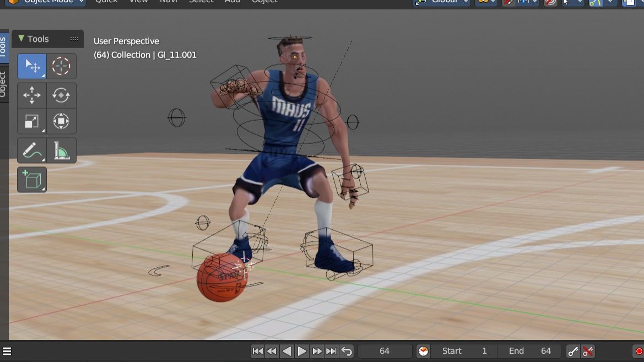
Task: Click the current frame field showing 64
Action: pyautogui.click(x=385, y=351)
